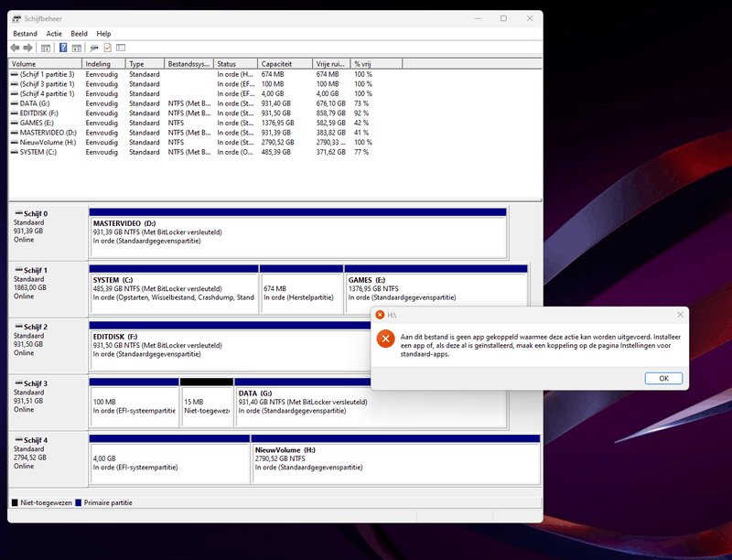Screen dimensions: 732x560
Task: Select the GAMES (E:) row in volume list
Action: (37, 123)
